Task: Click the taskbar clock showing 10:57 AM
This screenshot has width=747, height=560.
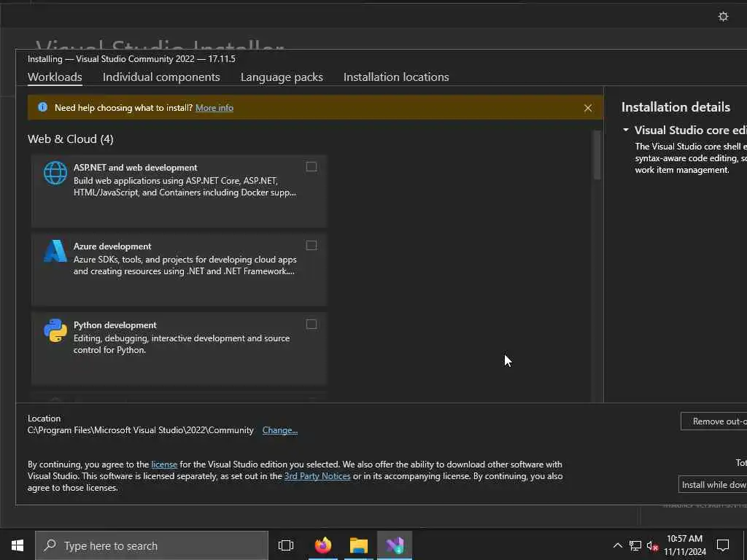Action: point(684,545)
